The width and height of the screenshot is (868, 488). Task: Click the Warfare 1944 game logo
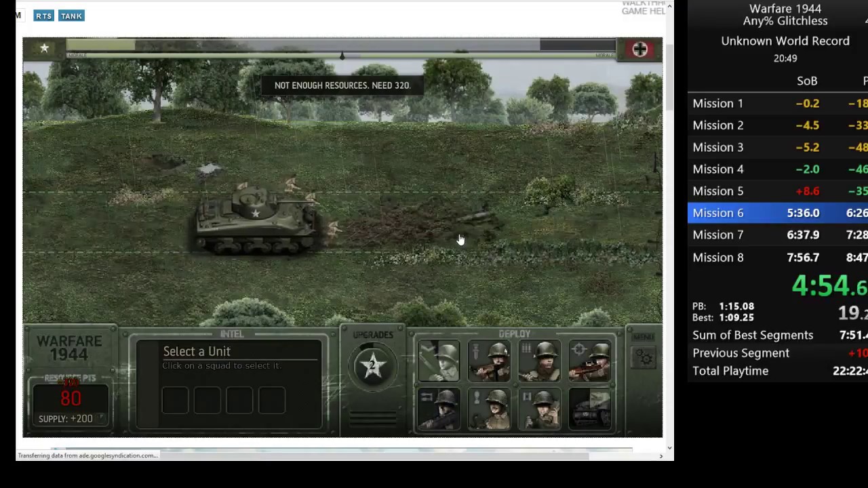click(69, 348)
